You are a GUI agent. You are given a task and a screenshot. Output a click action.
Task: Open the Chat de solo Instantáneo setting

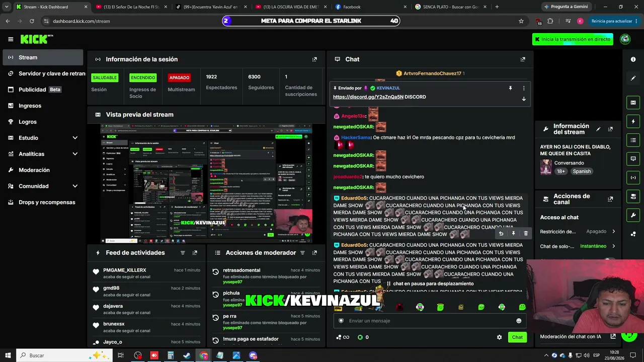pyautogui.click(x=578, y=246)
